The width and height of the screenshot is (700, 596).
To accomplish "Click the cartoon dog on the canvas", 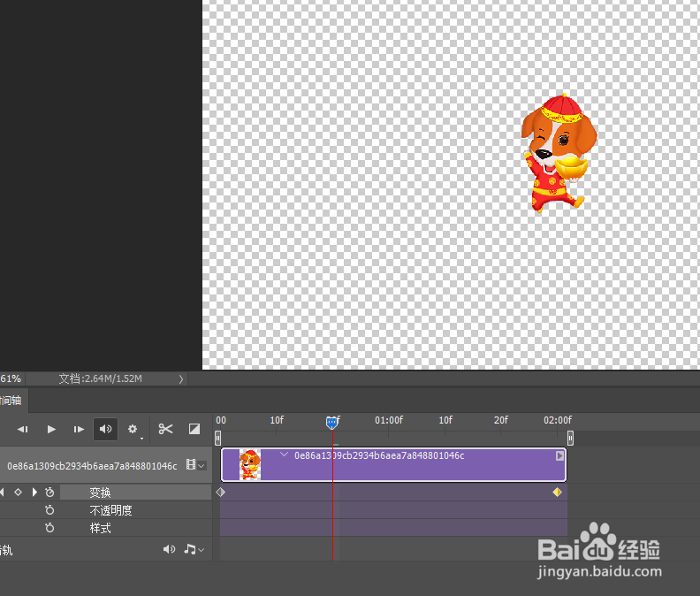I will [x=559, y=153].
